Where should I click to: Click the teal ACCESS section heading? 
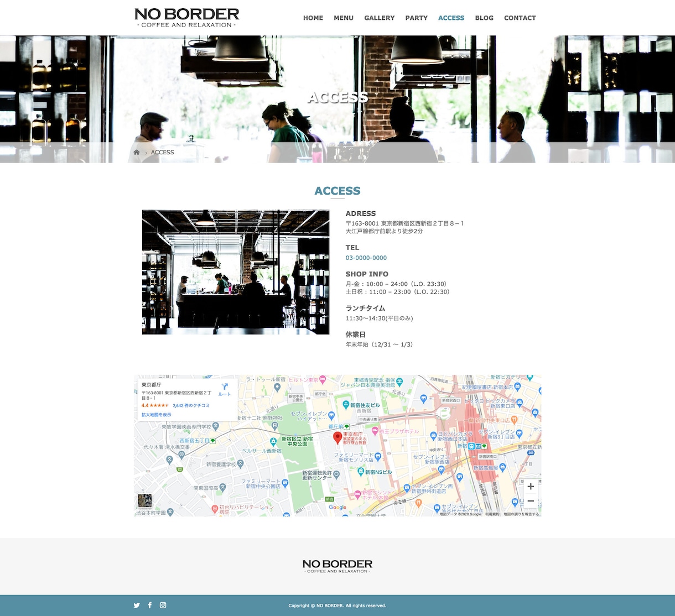click(x=337, y=191)
